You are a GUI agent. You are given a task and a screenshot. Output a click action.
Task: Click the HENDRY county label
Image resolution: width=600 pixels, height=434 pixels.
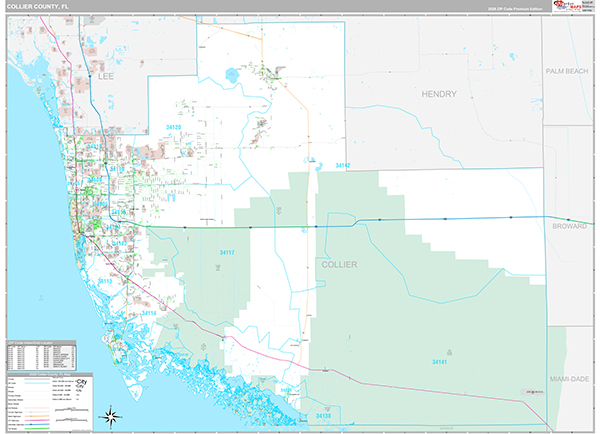[438, 94]
